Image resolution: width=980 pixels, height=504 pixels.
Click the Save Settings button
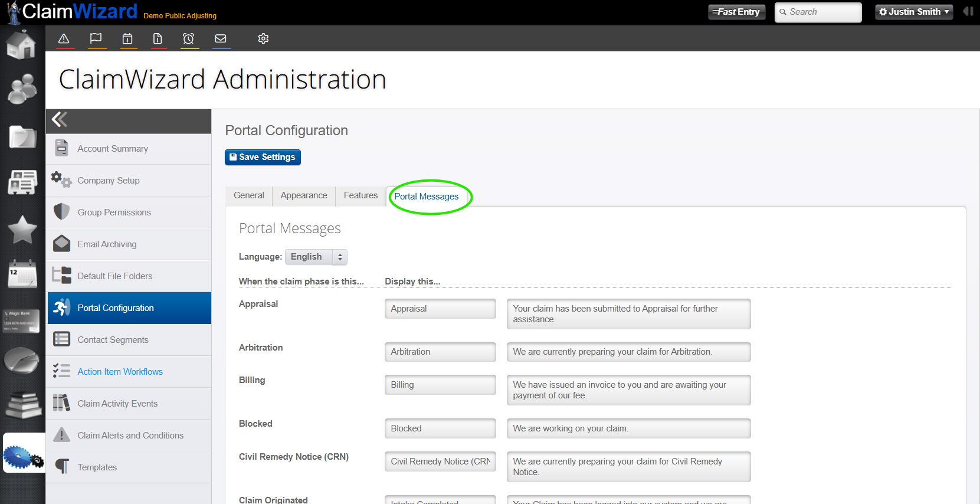coord(263,157)
